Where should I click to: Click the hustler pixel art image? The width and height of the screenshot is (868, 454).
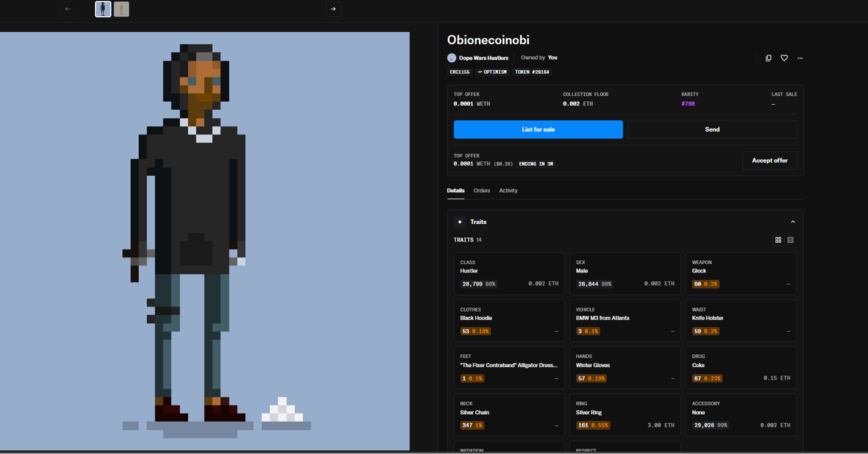[205, 242]
